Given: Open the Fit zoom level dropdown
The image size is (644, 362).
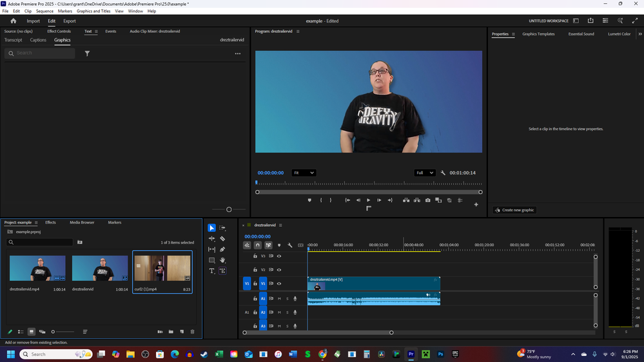Looking at the screenshot, I should click(304, 173).
